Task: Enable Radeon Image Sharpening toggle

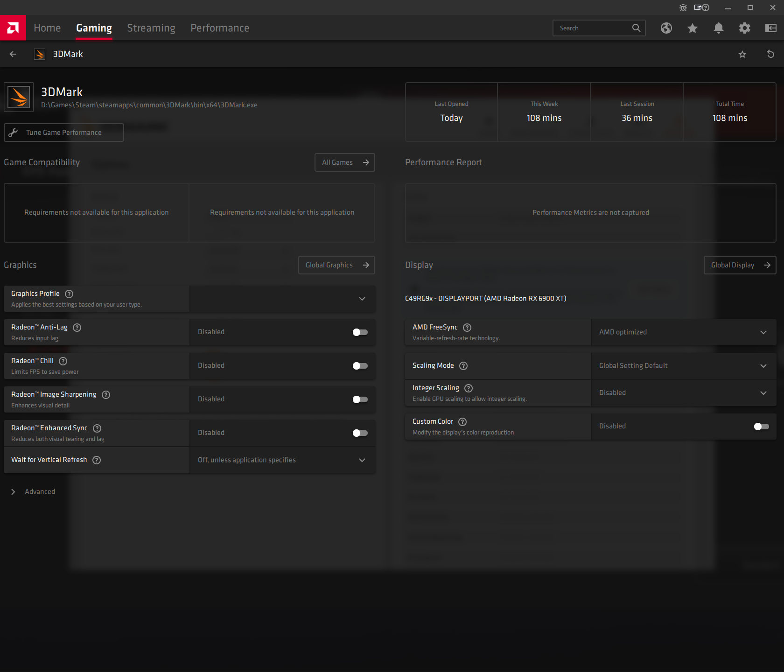Action: pos(360,399)
